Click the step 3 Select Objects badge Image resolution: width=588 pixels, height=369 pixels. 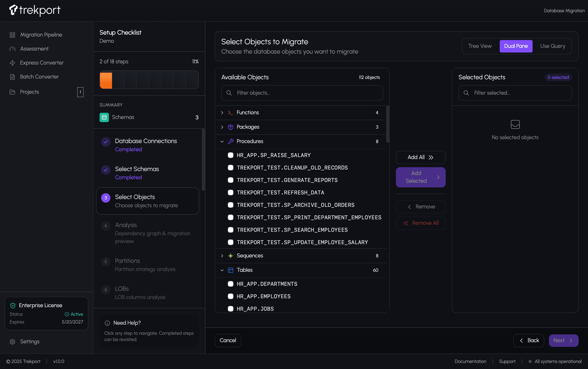tap(106, 198)
